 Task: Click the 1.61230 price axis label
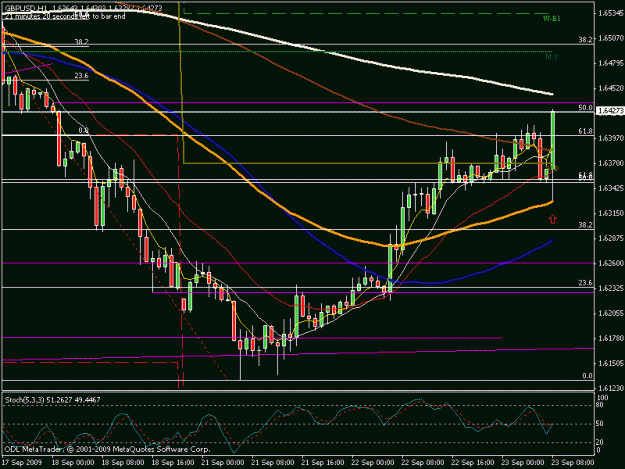610,388
